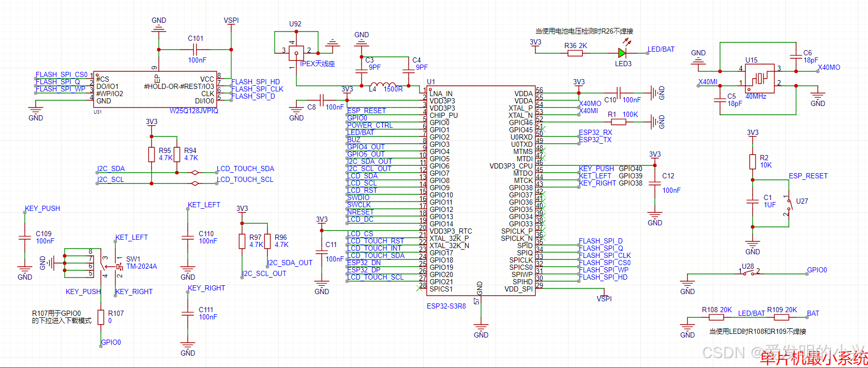Select the LCD_DC net label

click(360, 219)
